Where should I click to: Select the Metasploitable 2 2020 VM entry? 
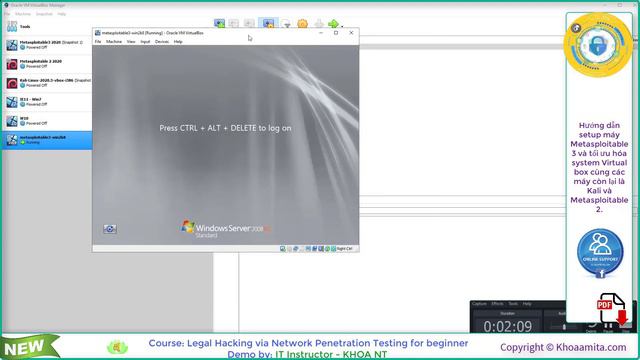click(x=47, y=64)
